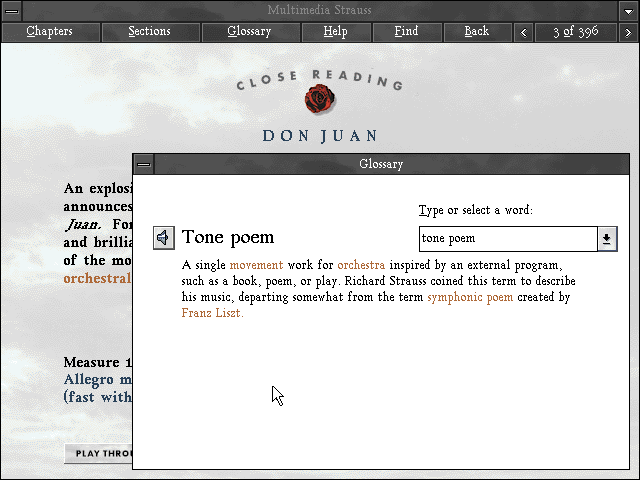Click the Type or select a word label

point(476,210)
